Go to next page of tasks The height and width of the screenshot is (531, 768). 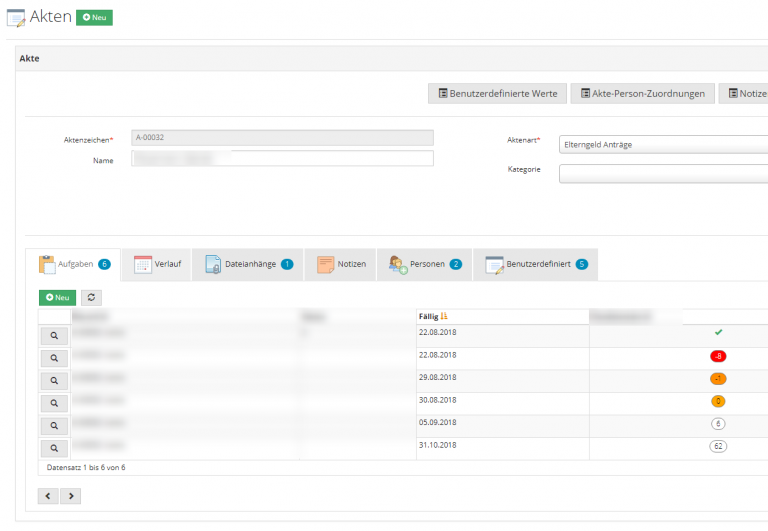click(71, 496)
